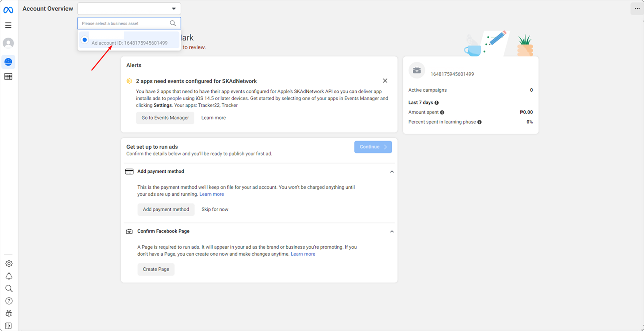Collapse the Confirm Facebook Page section

pyautogui.click(x=392, y=231)
